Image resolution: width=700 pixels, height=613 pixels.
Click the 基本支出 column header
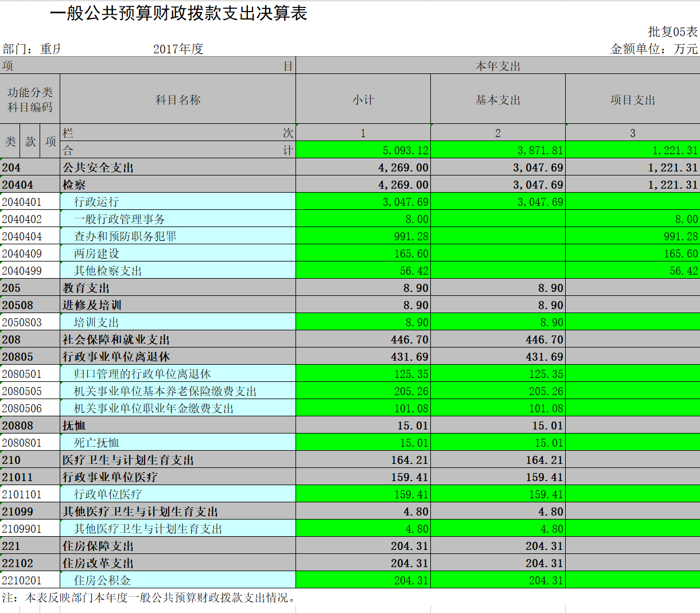coord(497,100)
